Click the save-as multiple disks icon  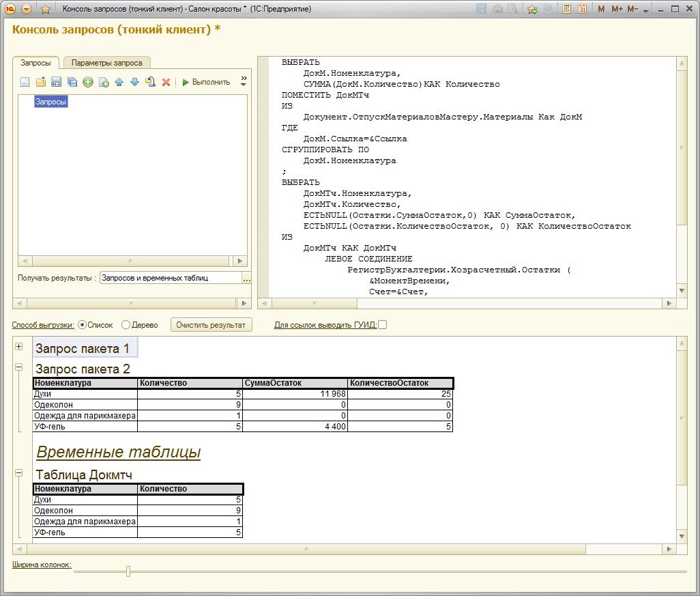pyautogui.click(x=72, y=82)
